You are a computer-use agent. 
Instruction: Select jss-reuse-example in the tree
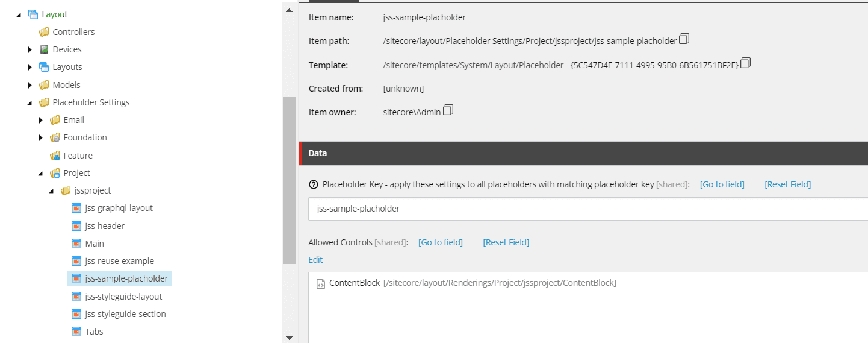120,261
